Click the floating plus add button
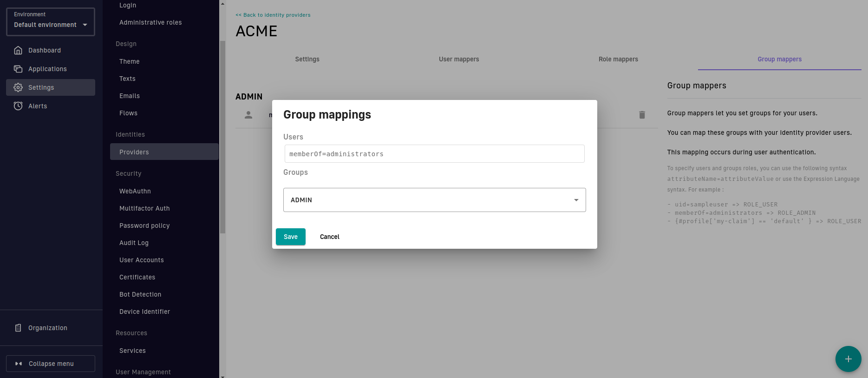Screen dimensions: 868x378 click(848, 359)
